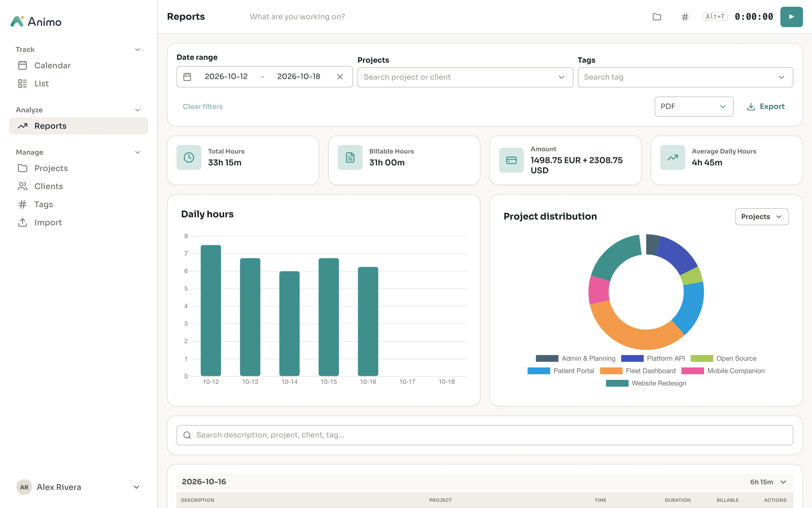Open the List view in sidebar
The width and height of the screenshot is (812, 508).
pos(78,84)
